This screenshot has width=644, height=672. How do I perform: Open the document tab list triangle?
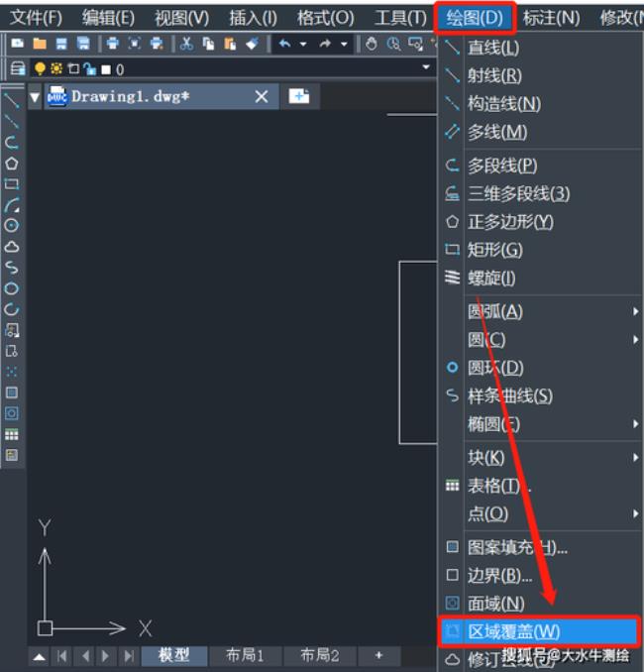coord(35,97)
